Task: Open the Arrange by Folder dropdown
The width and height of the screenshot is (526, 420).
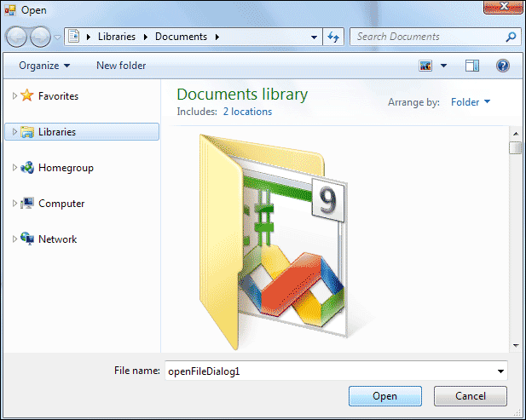Action: (x=471, y=102)
